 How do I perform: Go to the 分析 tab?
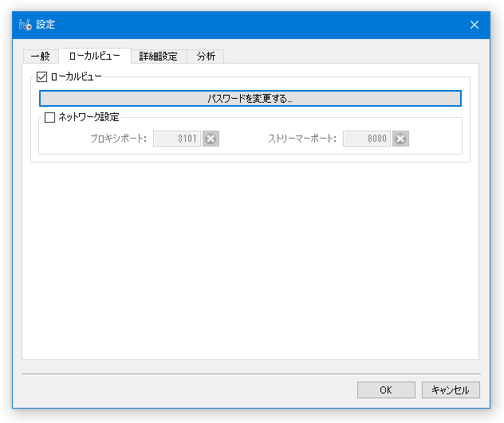[x=206, y=57]
